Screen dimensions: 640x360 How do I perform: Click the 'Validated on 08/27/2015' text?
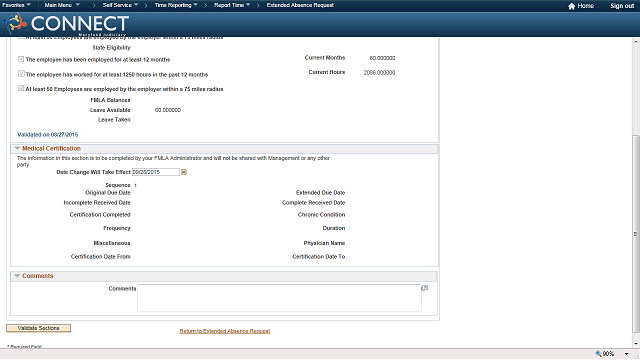(47, 134)
